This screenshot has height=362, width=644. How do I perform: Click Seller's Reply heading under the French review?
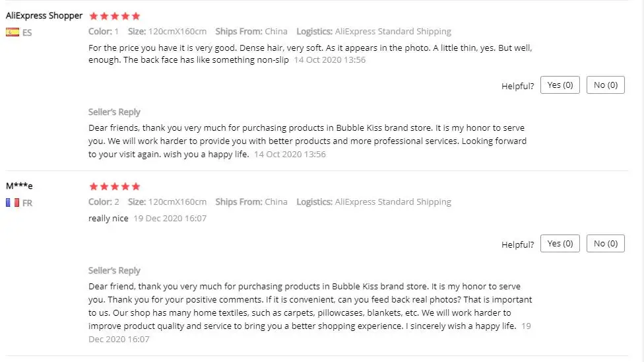point(114,270)
